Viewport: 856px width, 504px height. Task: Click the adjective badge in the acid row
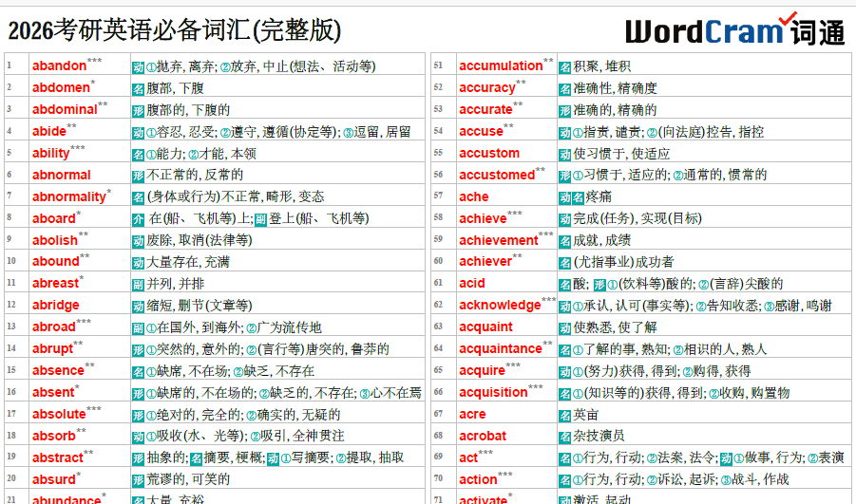[x=599, y=284]
